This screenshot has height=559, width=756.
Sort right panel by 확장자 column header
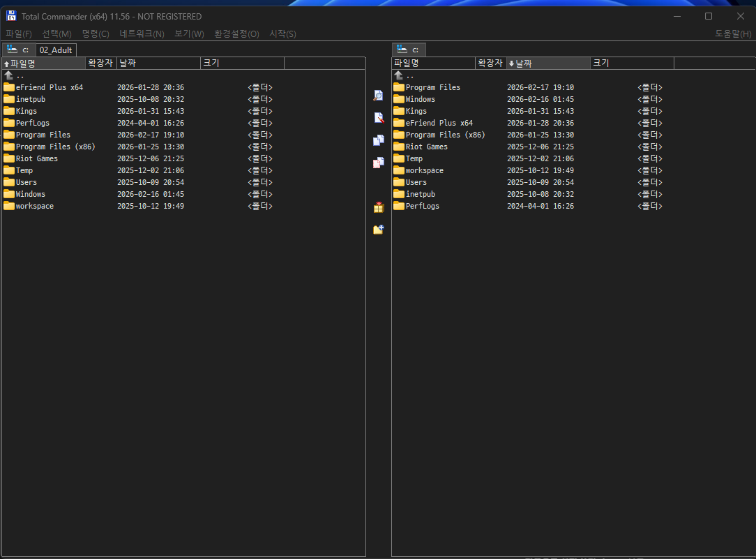click(x=490, y=64)
